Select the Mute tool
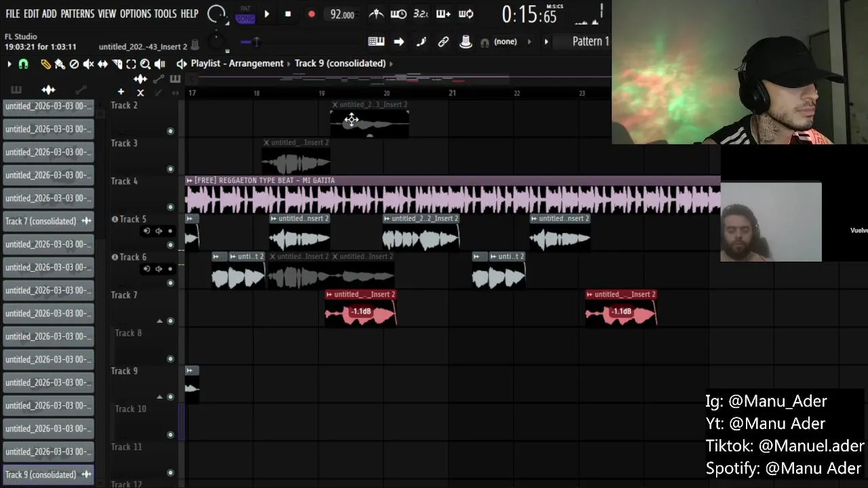The height and width of the screenshot is (488, 868). (x=88, y=64)
